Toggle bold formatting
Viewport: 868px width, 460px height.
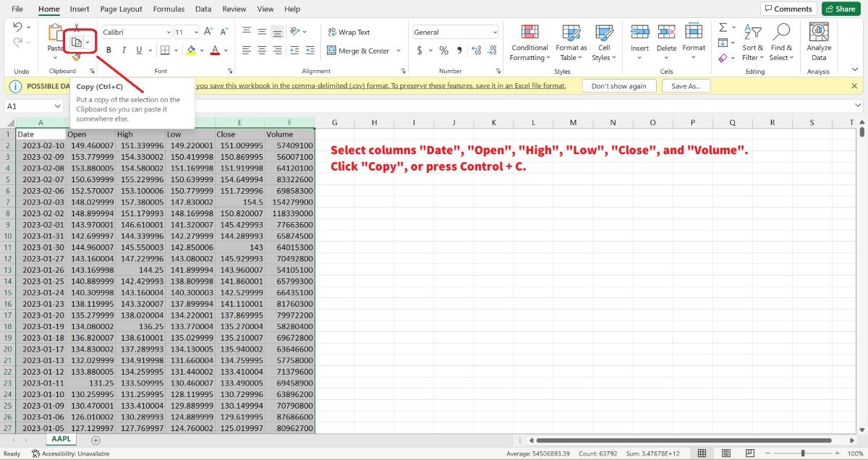(109, 51)
